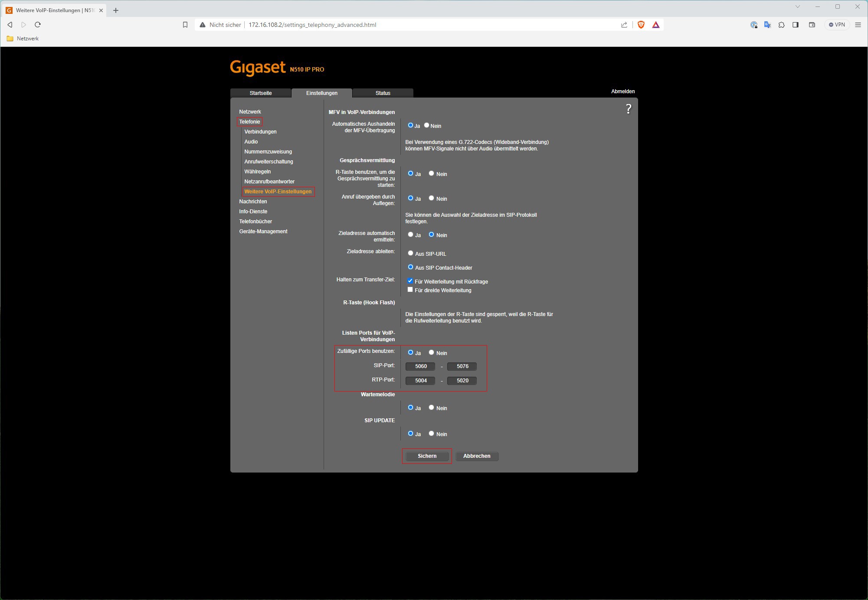
Task: Check 'Für direkte Weiterleitung' checkbox
Action: click(x=410, y=290)
